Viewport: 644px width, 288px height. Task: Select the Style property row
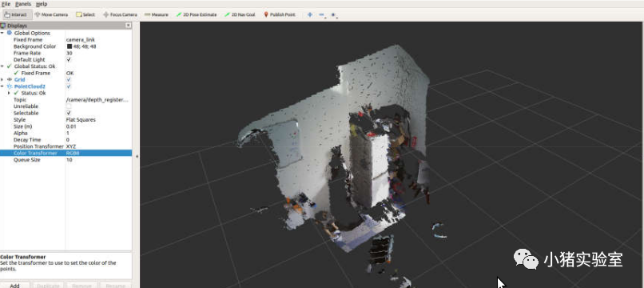tap(66, 120)
